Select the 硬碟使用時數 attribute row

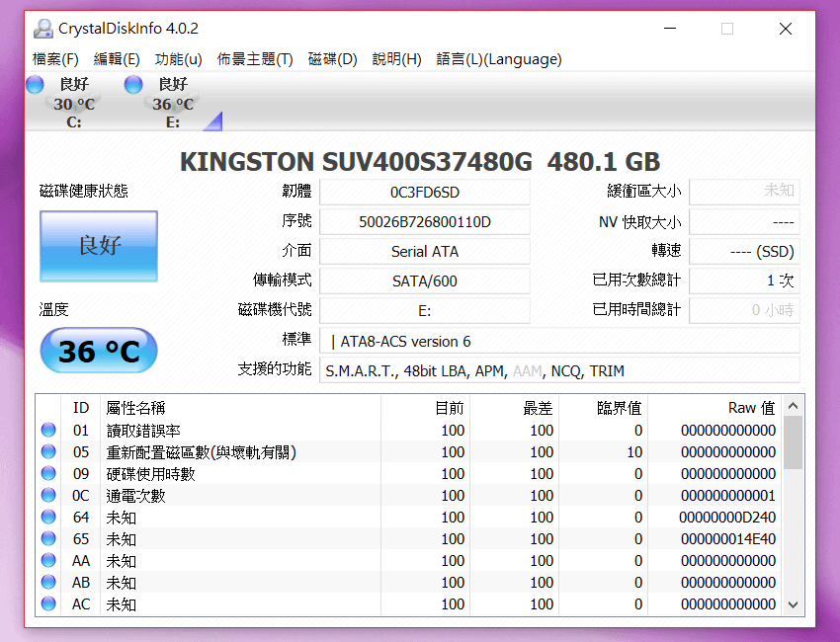[409, 473]
